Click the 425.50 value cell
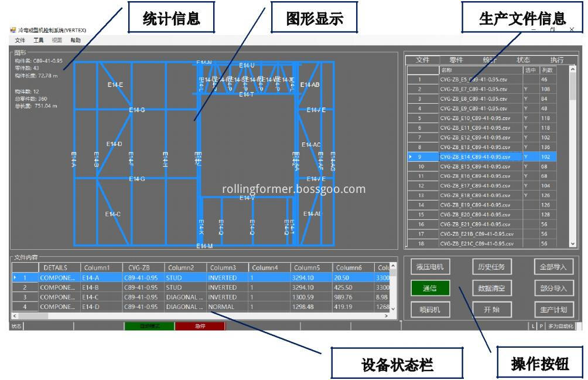The width and height of the screenshot is (588, 380). coord(353,287)
